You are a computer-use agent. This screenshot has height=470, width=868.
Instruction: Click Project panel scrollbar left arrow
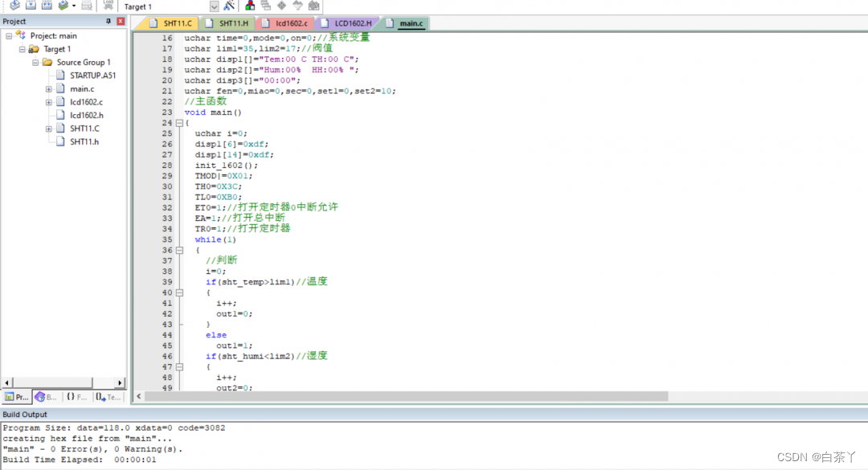[6, 382]
